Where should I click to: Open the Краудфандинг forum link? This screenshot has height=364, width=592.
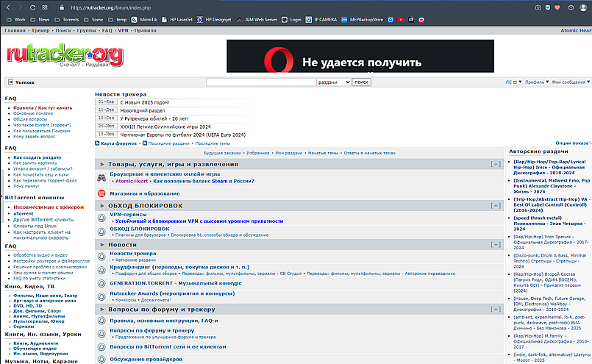pos(179,267)
